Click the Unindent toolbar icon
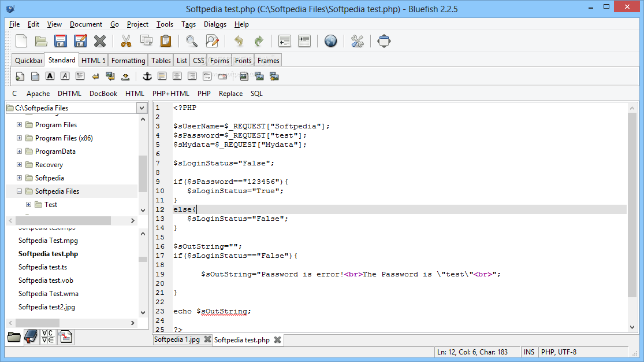 pos(284,41)
